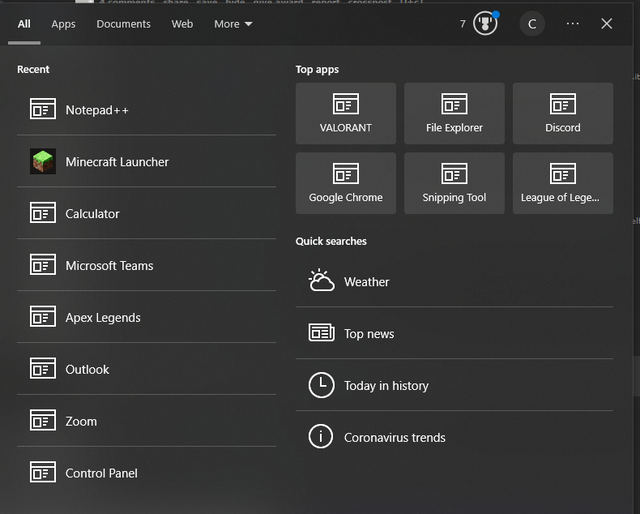Open the account avatar labeled C
640x514 pixels.
pyautogui.click(x=532, y=24)
